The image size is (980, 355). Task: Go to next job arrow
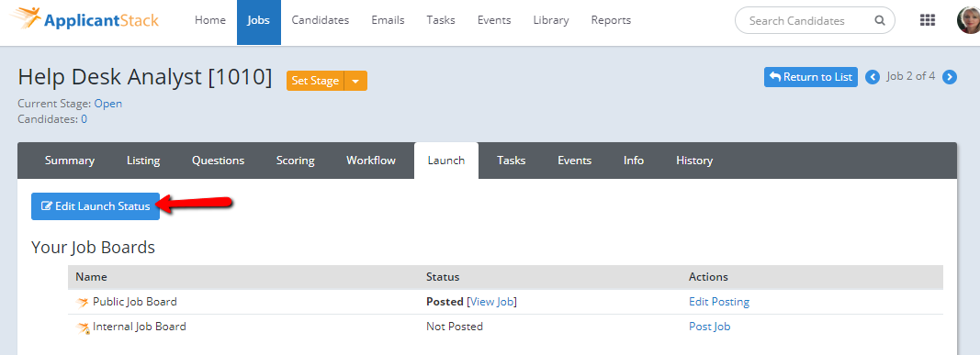click(x=950, y=77)
